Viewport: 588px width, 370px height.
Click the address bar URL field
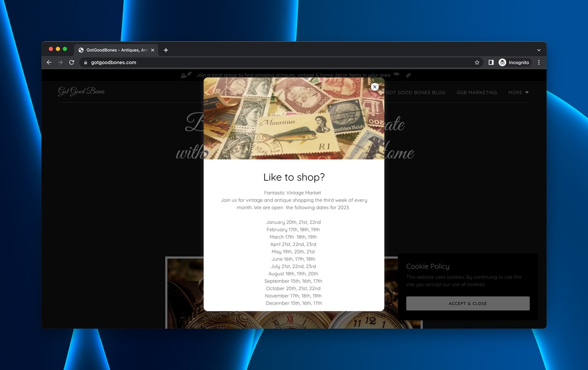tap(280, 62)
